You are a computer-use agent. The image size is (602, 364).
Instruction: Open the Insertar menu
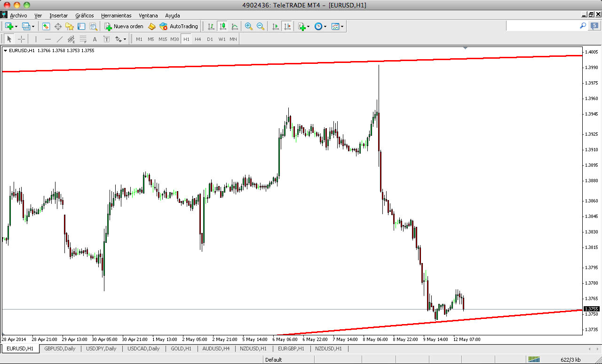pos(58,15)
